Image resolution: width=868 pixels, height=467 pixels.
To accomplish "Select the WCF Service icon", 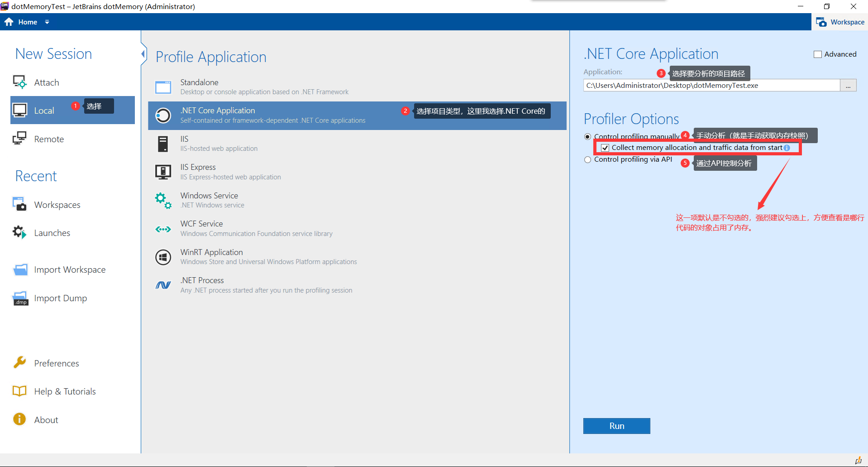I will tap(163, 229).
